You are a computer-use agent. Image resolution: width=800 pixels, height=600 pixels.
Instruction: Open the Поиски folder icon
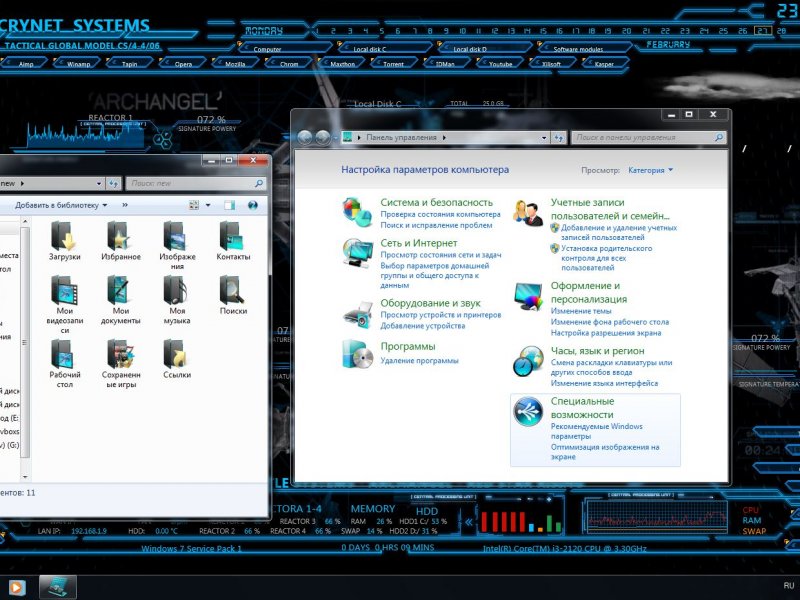(233, 290)
